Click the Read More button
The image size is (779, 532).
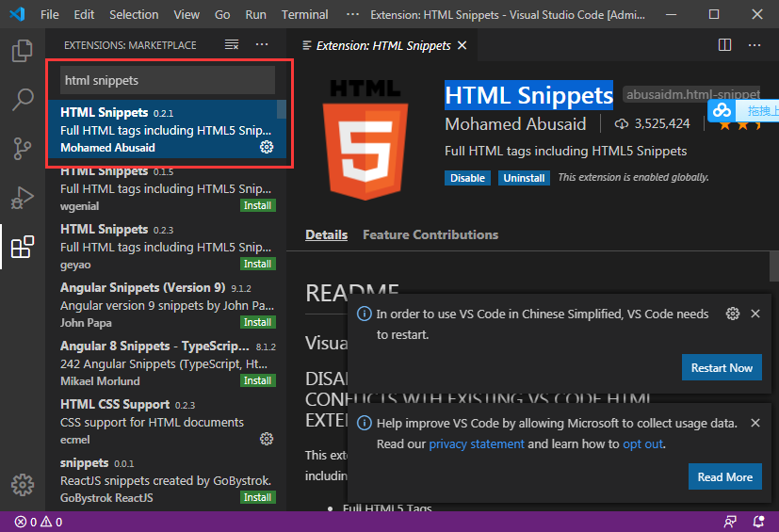(x=725, y=476)
